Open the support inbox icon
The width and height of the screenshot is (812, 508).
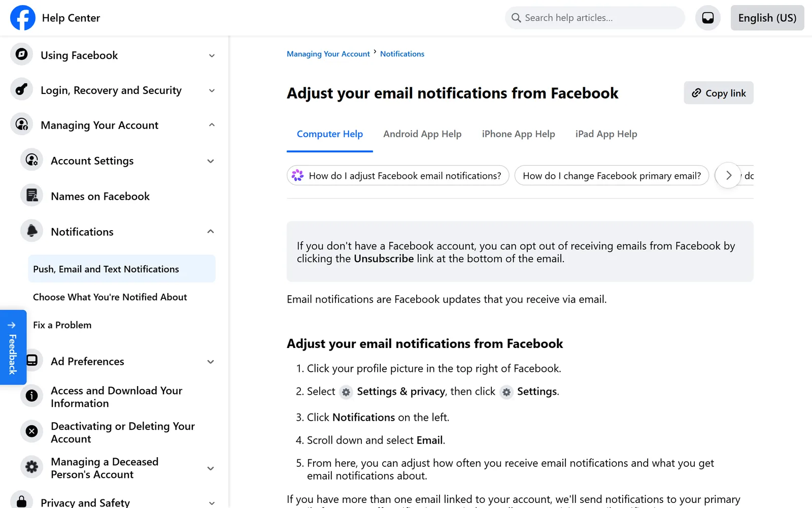[x=708, y=18]
